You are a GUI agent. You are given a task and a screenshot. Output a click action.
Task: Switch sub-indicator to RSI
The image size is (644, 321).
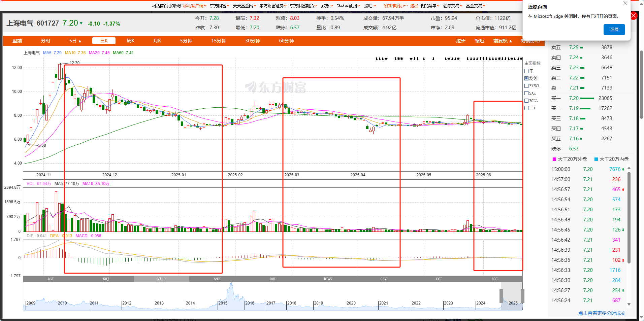[51, 279]
